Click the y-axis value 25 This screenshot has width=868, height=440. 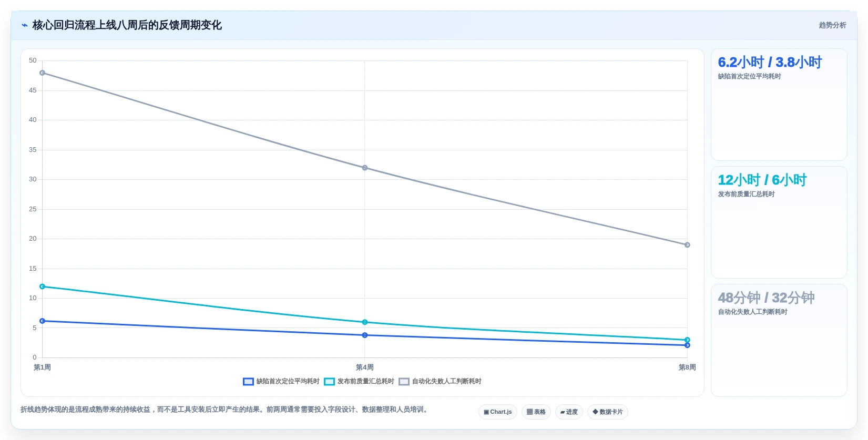(33, 209)
